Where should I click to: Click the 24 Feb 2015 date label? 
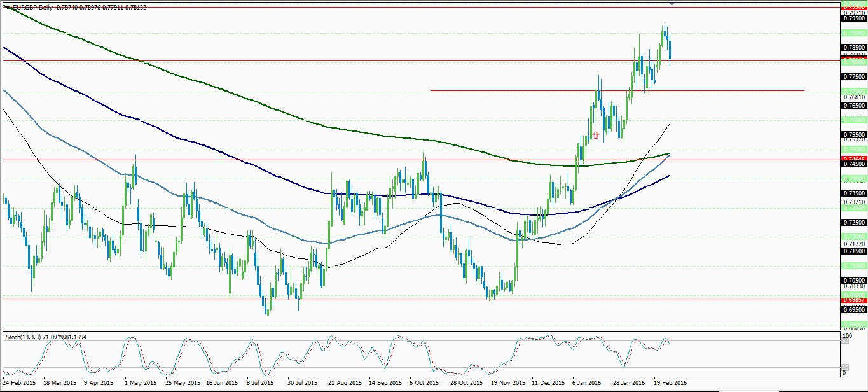pos(19,384)
